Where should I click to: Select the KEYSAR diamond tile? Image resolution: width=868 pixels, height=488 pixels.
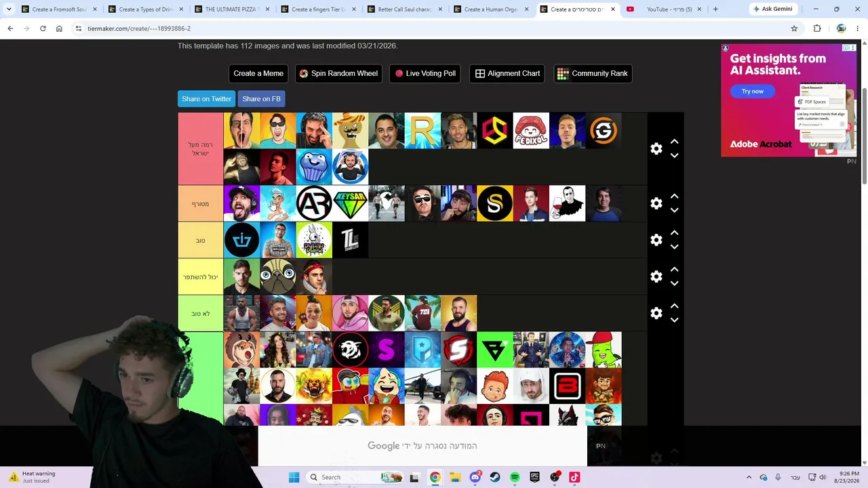(351, 203)
